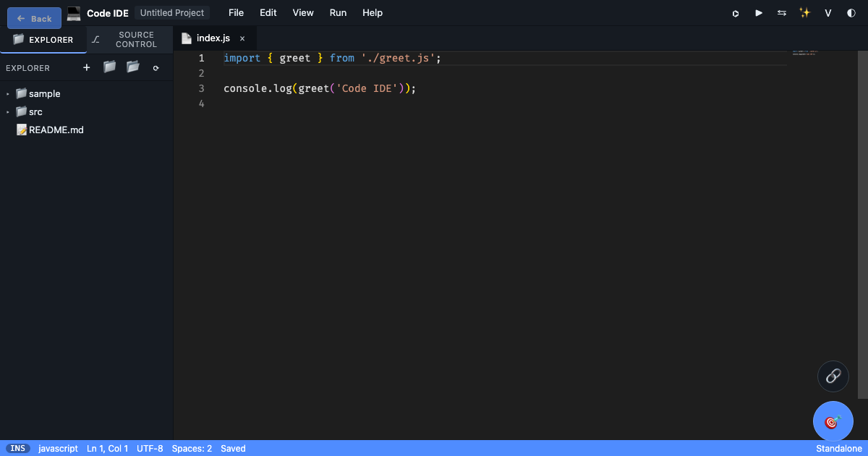Click the javascript language status entry
Screen dimensions: 868x456
58,449
